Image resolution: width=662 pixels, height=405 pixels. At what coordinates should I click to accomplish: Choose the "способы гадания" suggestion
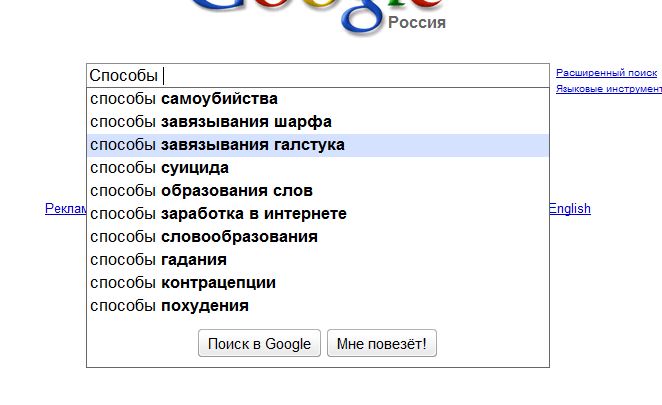[158, 260]
